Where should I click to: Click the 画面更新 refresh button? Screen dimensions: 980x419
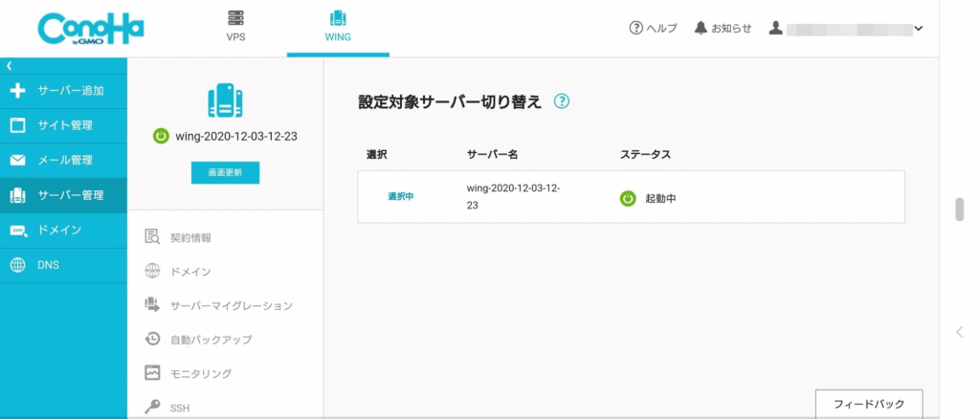point(225,172)
